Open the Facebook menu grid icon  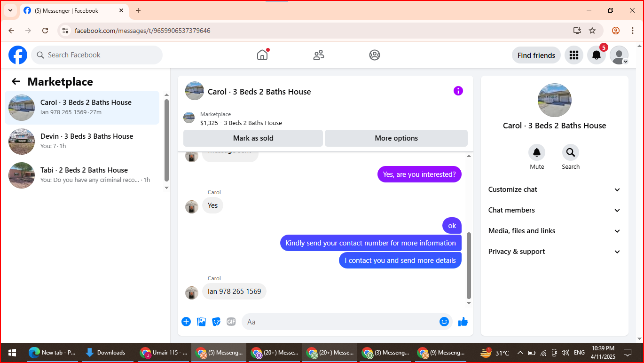click(573, 55)
